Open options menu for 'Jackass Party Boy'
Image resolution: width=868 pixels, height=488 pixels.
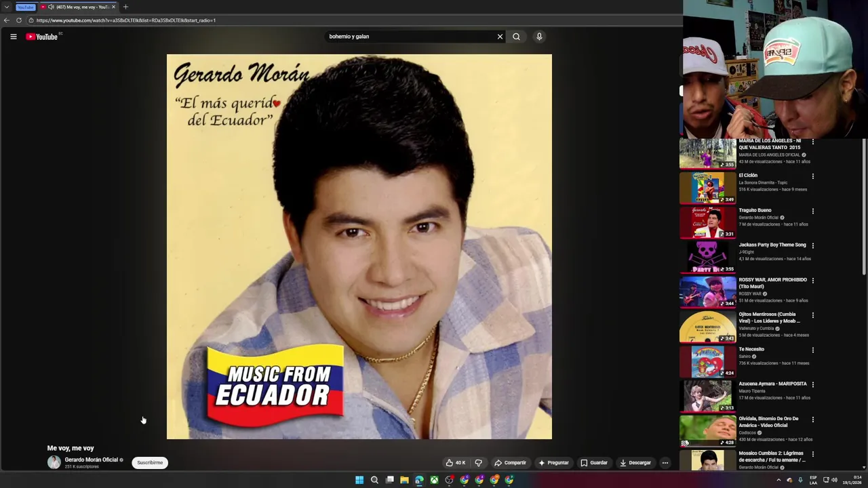tap(813, 245)
